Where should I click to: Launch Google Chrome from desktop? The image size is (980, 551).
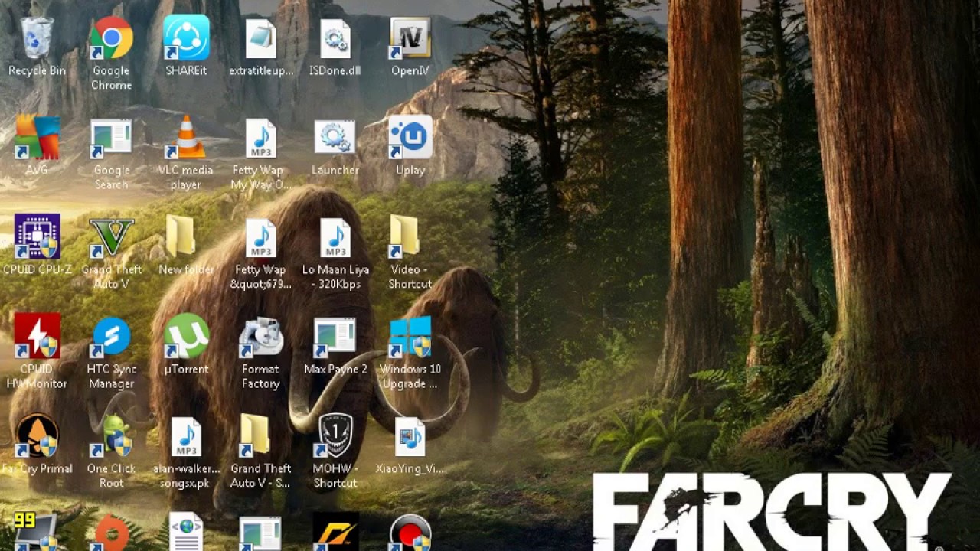coord(111,39)
